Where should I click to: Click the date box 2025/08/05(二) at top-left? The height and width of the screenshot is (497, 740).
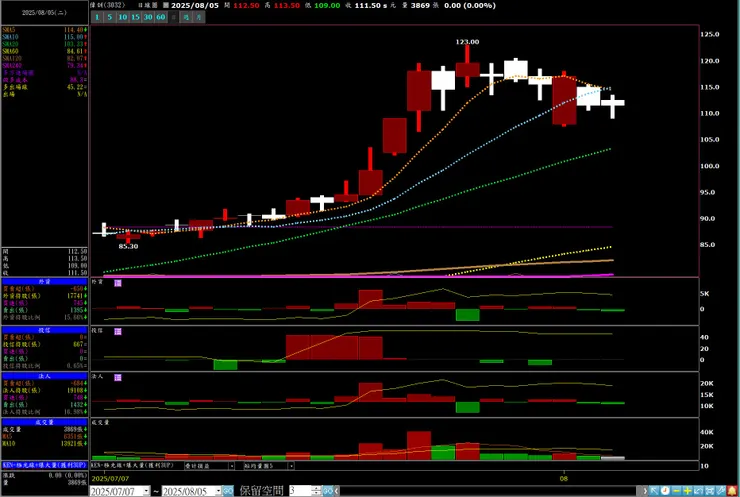pyautogui.click(x=44, y=13)
